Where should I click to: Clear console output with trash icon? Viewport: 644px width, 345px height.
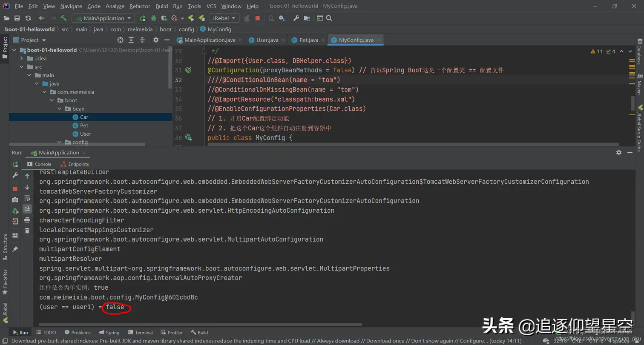click(x=27, y=231)
